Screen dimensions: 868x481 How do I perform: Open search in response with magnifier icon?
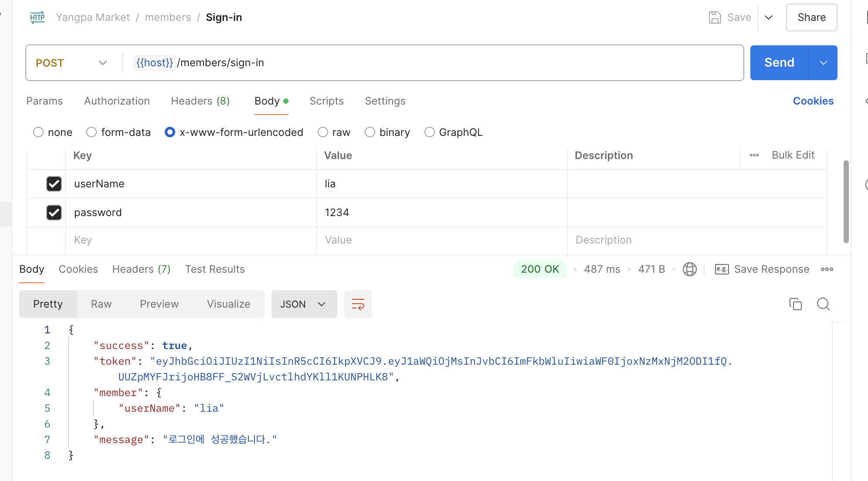823,304
